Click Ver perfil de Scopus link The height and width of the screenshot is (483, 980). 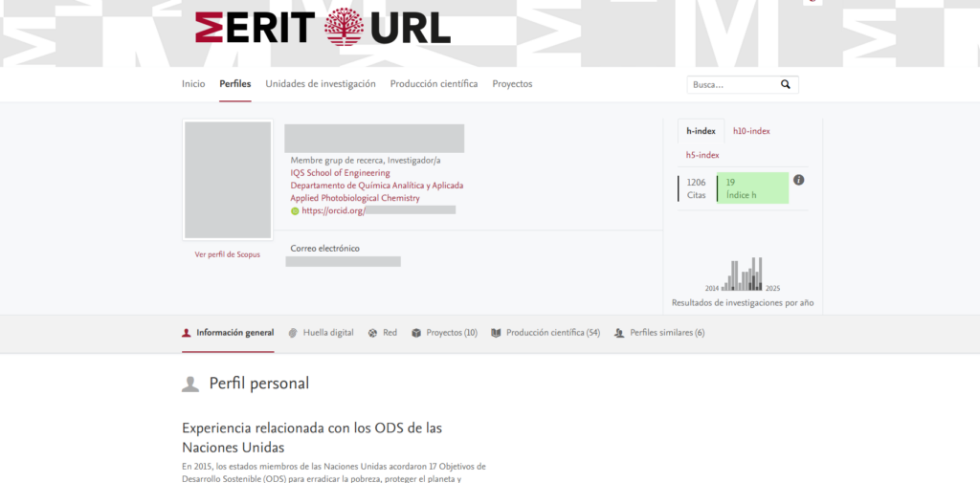pyautogui.click(x=227, y=254)
